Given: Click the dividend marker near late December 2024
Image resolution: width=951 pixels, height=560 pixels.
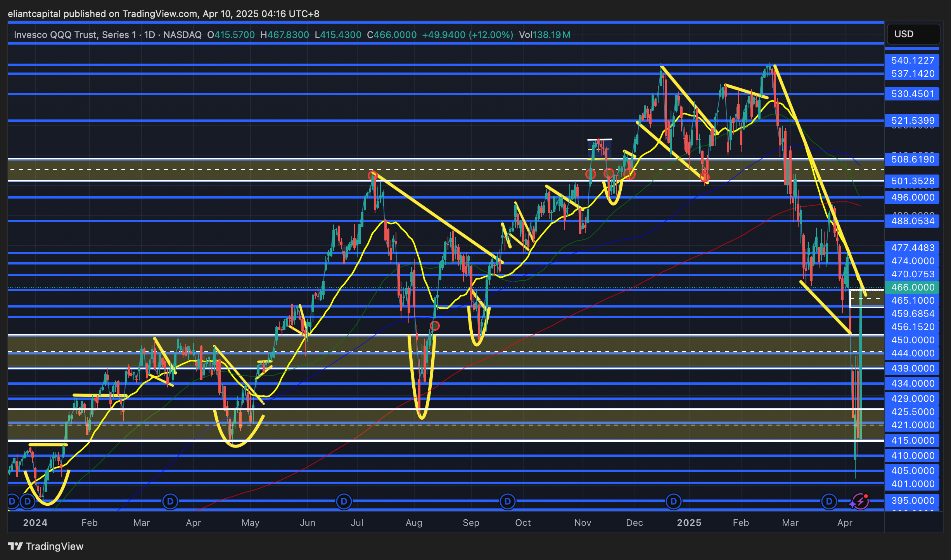Looking at the screenshot, I should [673, 501].
